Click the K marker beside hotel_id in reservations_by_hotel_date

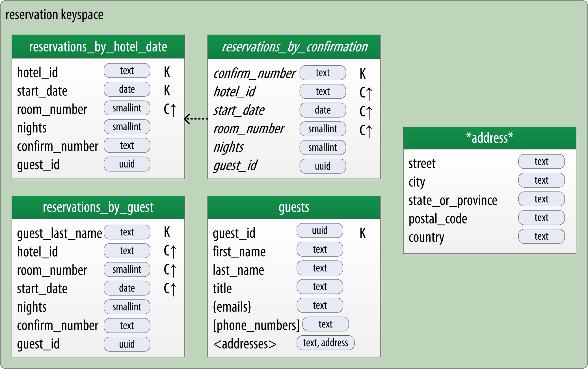(x=167, y=72)
